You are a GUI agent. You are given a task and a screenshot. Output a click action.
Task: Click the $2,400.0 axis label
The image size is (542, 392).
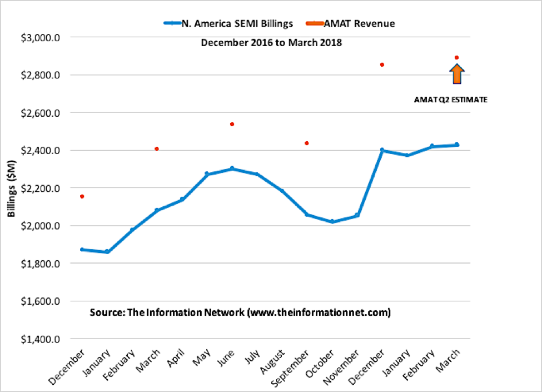coord(40,150)
